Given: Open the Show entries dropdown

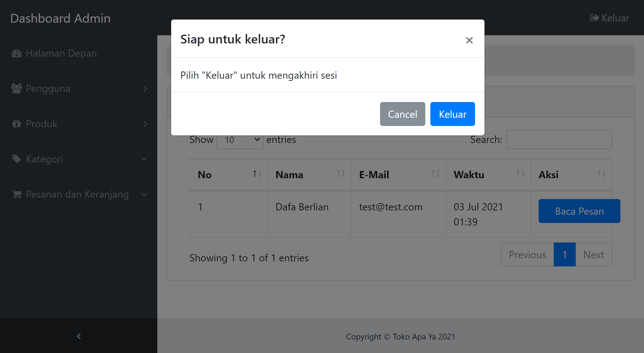Looking at the screenshot, I should [x=240, y=139].
